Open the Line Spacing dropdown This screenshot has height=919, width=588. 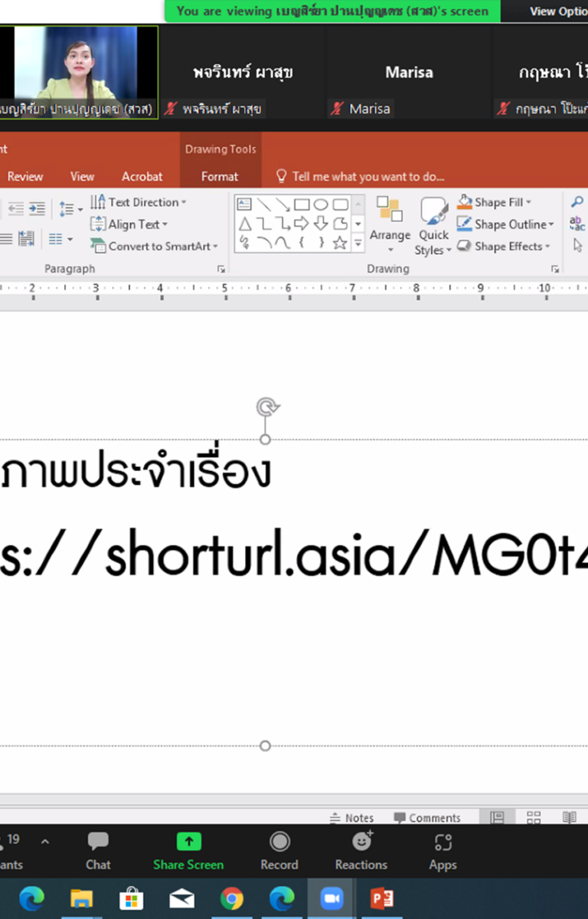pyautogui.click(x=71, y=209)
